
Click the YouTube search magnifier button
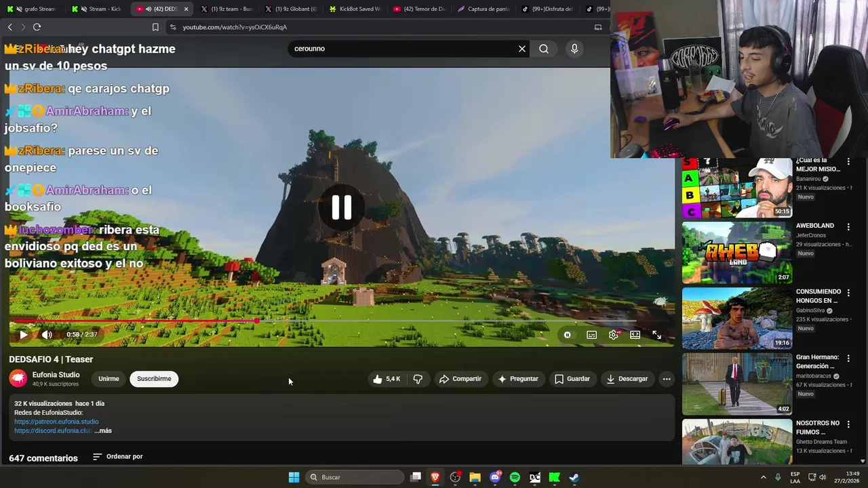(x=544, y=49)
